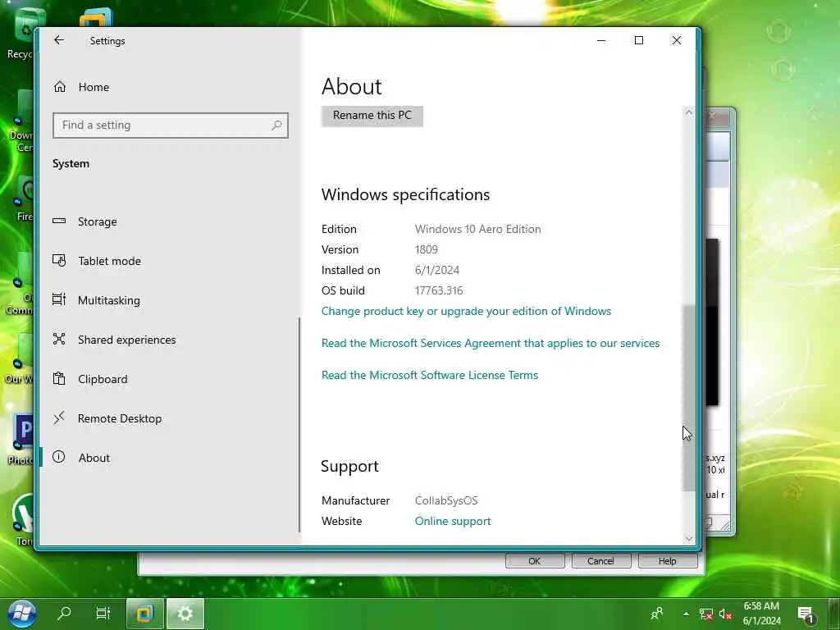Select the manufacturer value CollabSysOS
This screenshot has height=630, width=840.
446,501
